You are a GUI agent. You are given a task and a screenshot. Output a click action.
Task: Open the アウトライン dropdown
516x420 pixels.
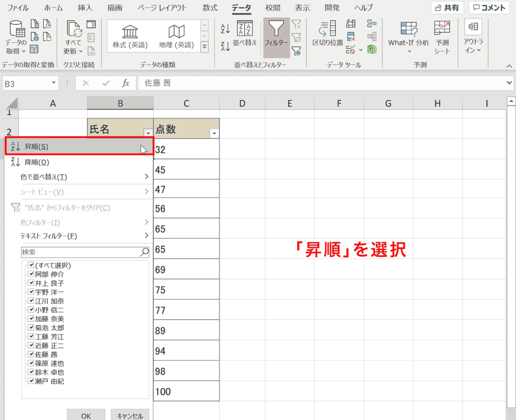tap(473, 36)
